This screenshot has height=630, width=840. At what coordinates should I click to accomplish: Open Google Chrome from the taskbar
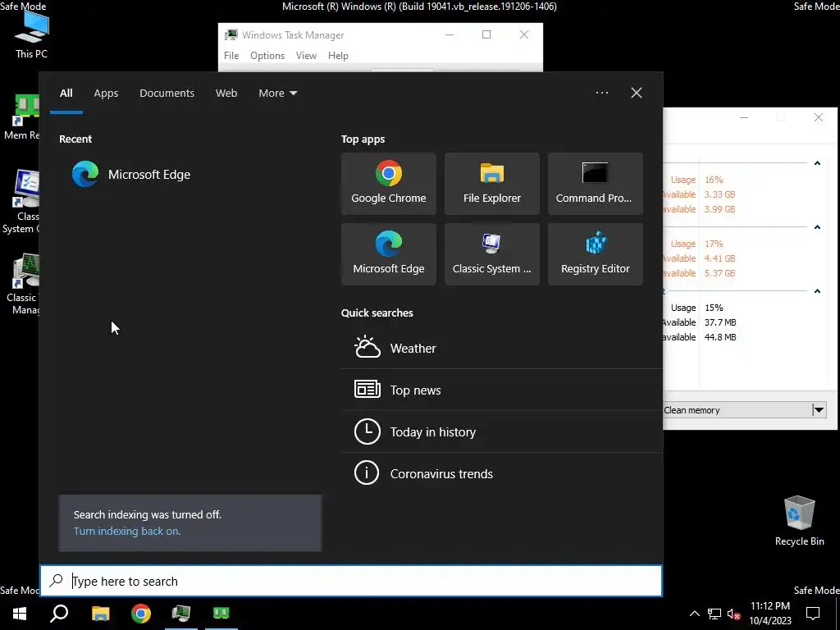pos(141,613)
